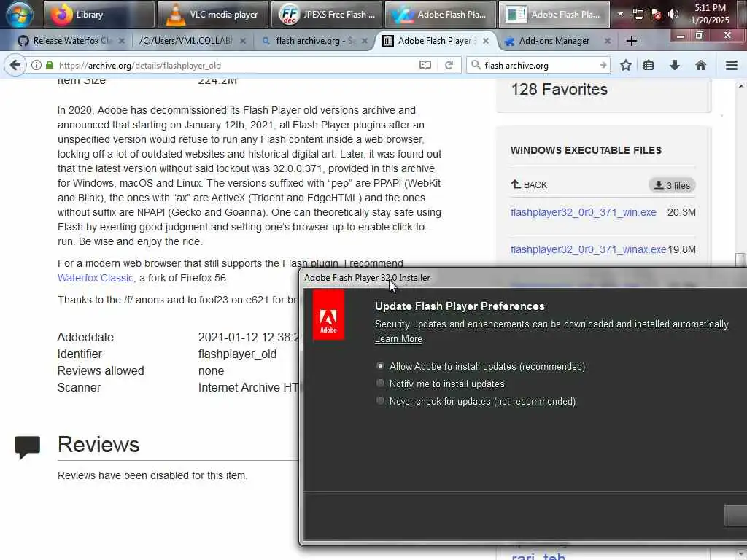Click the page vertical scrollbar up arrow
The image size is (747, 560).
coord(741,86)
